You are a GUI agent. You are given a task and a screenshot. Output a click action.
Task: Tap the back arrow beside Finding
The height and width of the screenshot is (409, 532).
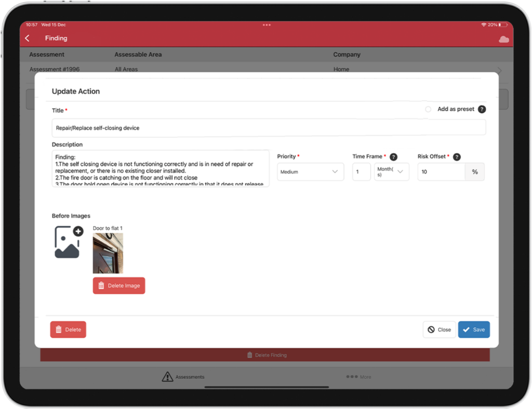[x=27, y=38]
